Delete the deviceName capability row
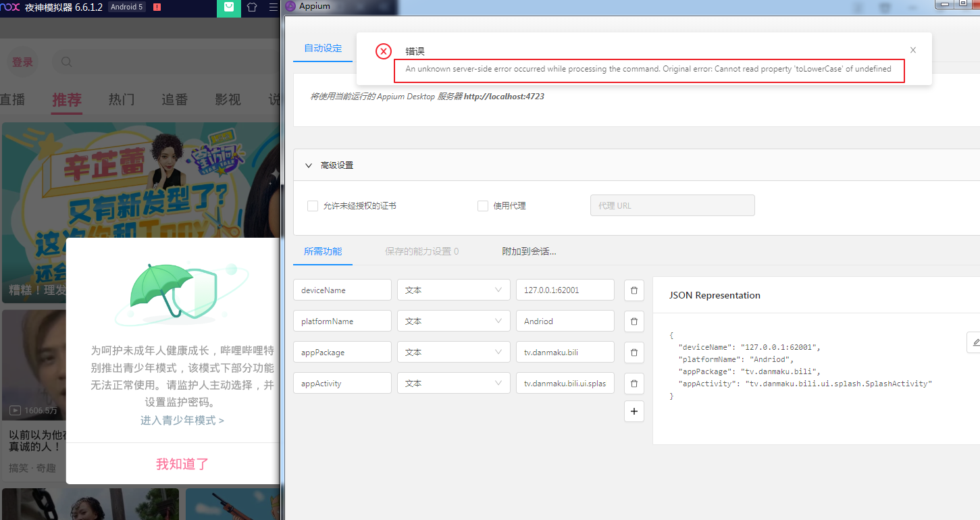 (634, 290)
